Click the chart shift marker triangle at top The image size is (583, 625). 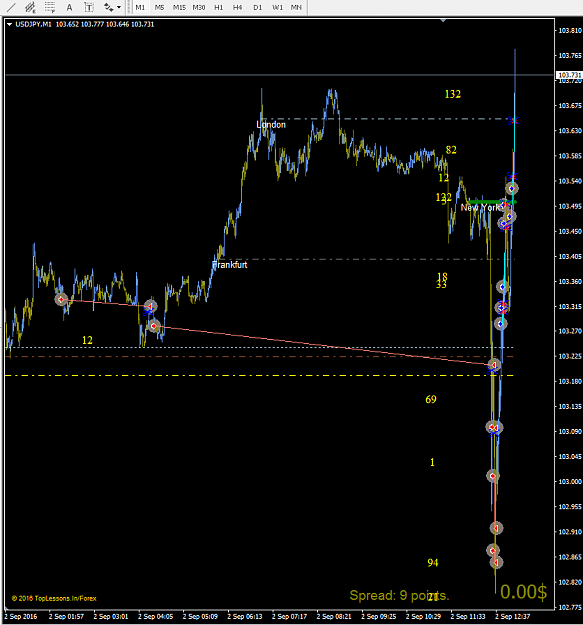[443, 20]
